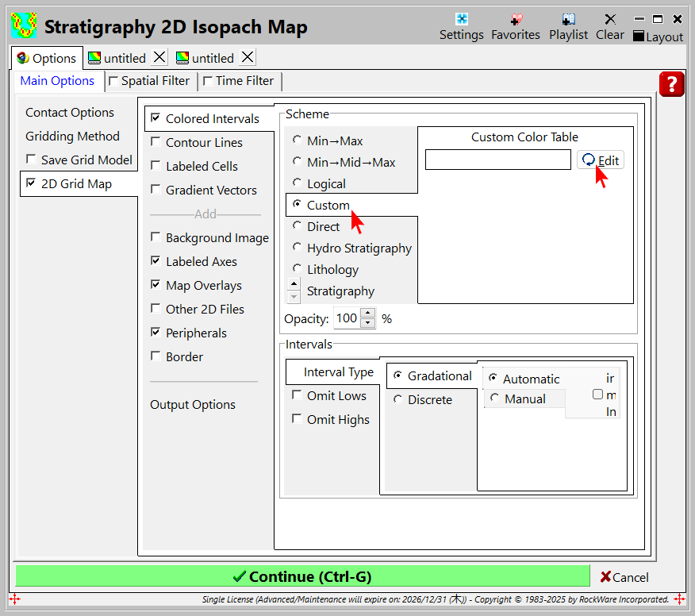The image size is (695, 616).
Task: Toggle the Save Grid Model checkbox
Action: coord(32,160)
